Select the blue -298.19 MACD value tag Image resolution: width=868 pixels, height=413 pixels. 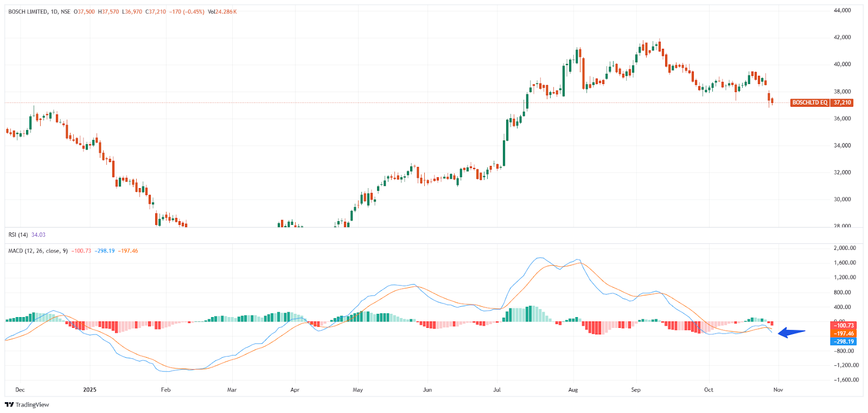[x=843, y=341]
